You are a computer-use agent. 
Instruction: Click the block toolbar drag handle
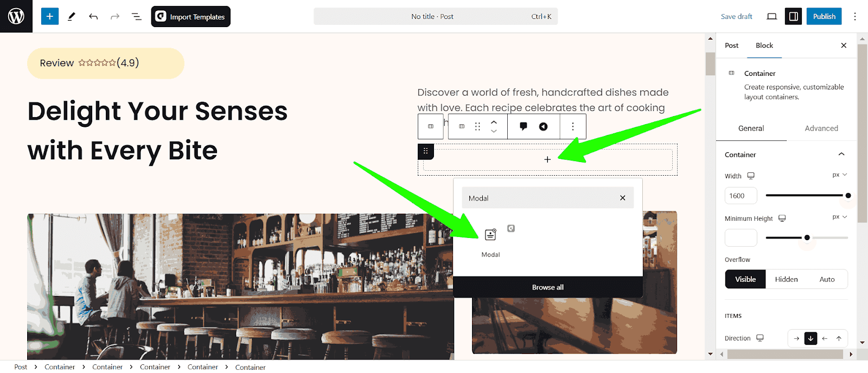477,126
